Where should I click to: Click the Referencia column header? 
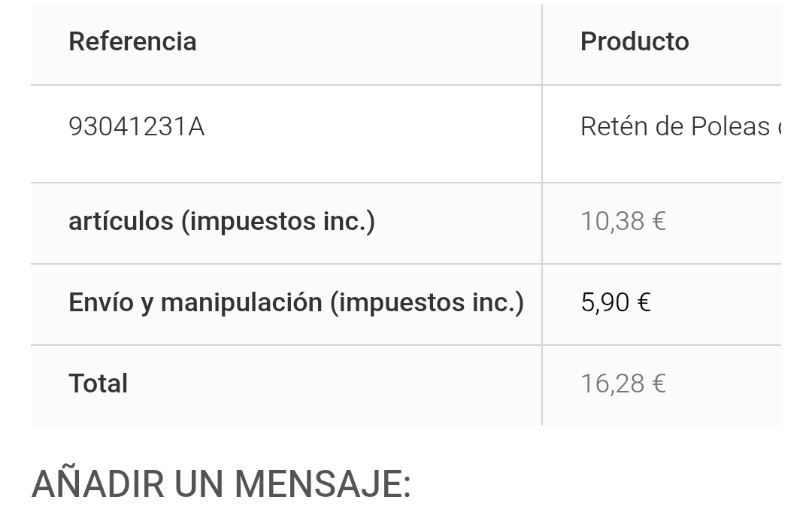(132, 42)
